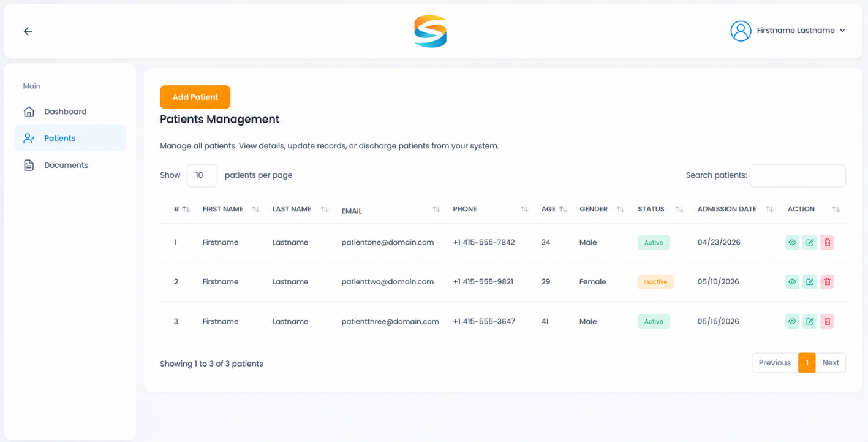Sort by the Age column arrows
868x442 pixels.
[x=563, y=210]
